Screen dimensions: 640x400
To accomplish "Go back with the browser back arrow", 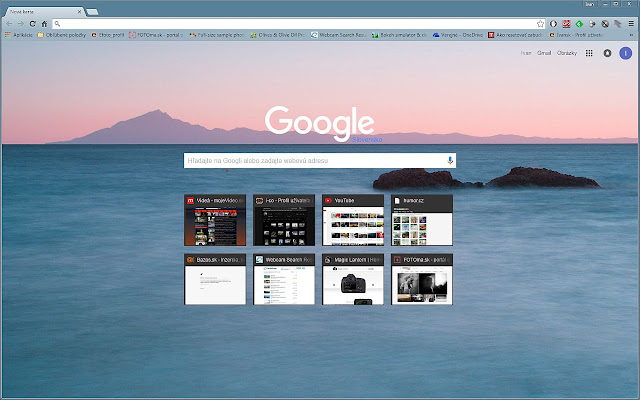I will click(9, 24).
